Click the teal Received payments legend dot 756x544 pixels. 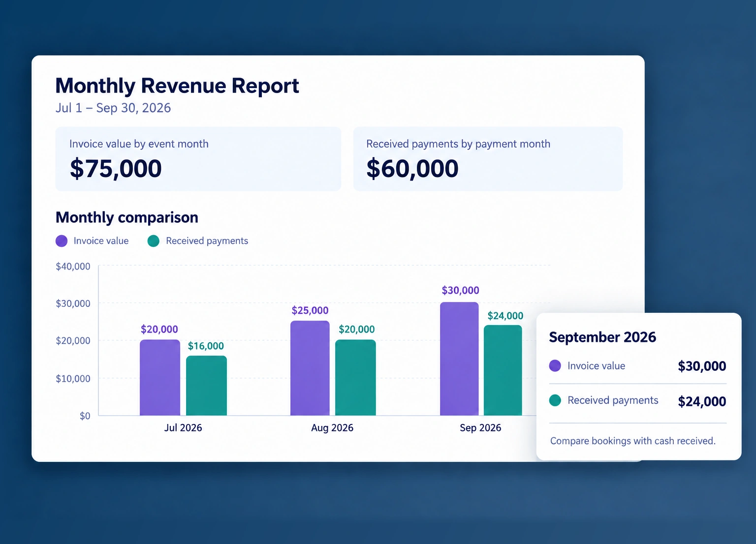pos(154,241)
